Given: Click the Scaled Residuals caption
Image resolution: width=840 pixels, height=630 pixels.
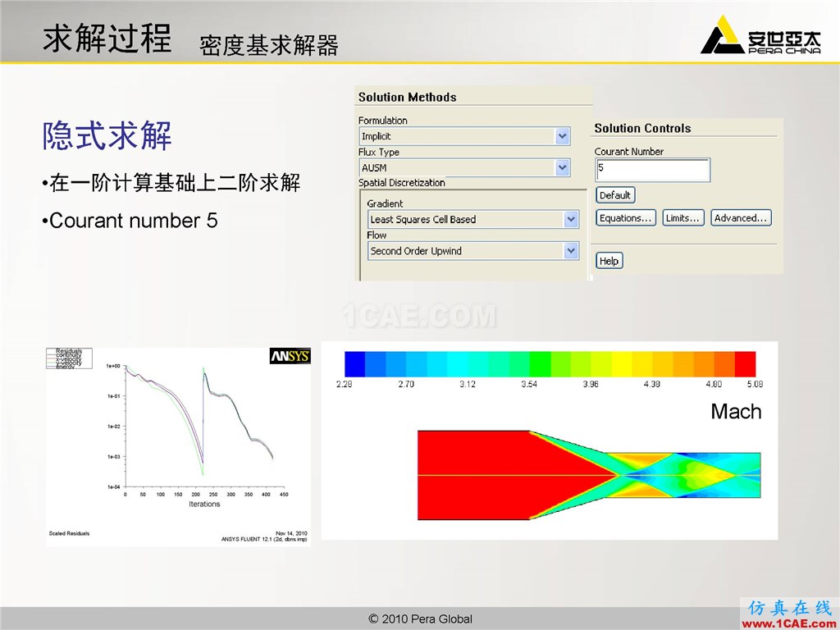Looking at the screenshot, I should (x=69, y=533).
